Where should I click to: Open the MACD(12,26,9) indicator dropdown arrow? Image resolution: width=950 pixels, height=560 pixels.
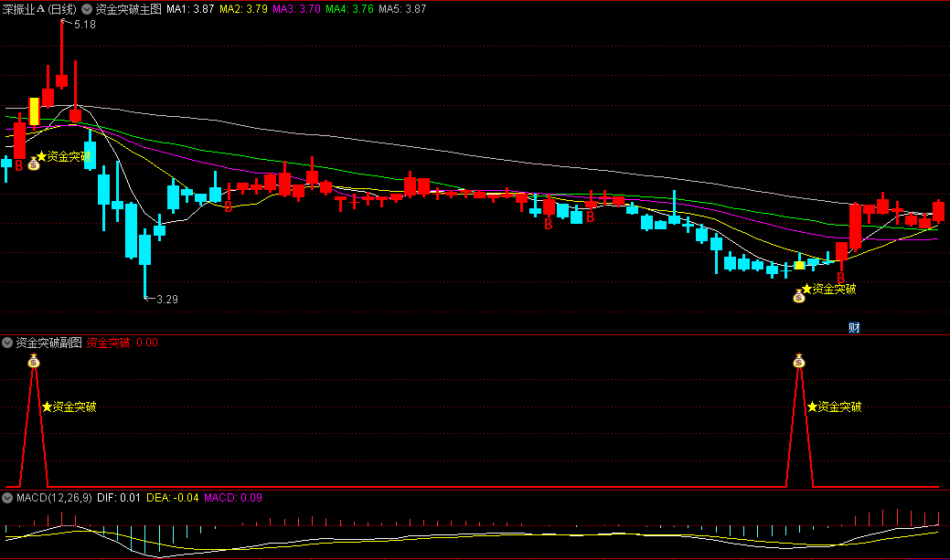7,498
